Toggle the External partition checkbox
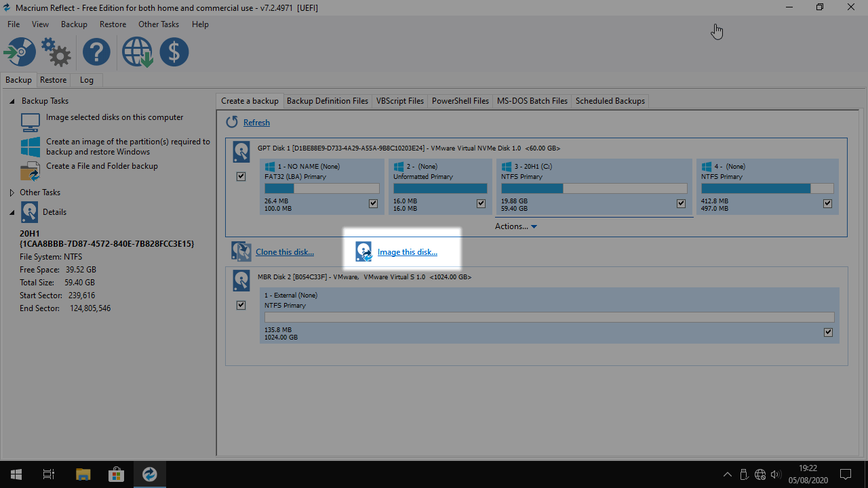This screenshot has width=868, height=488. click(828, 332)
